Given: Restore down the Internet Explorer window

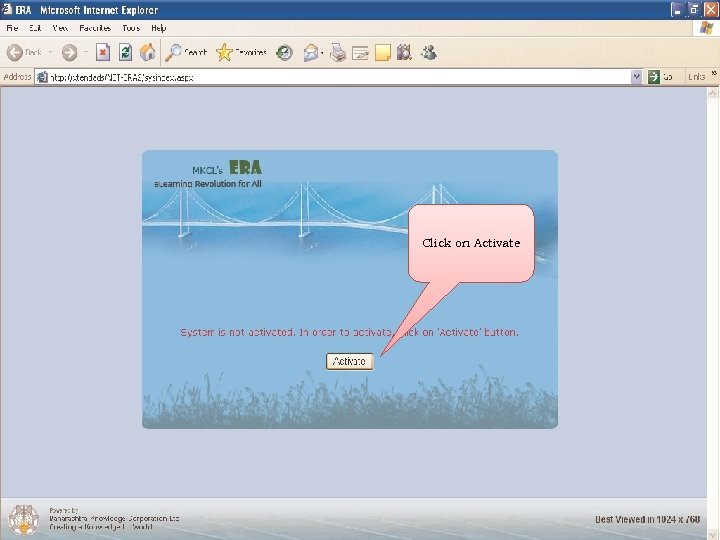Looking at the screenshot, I should click(x=694, y=10).
